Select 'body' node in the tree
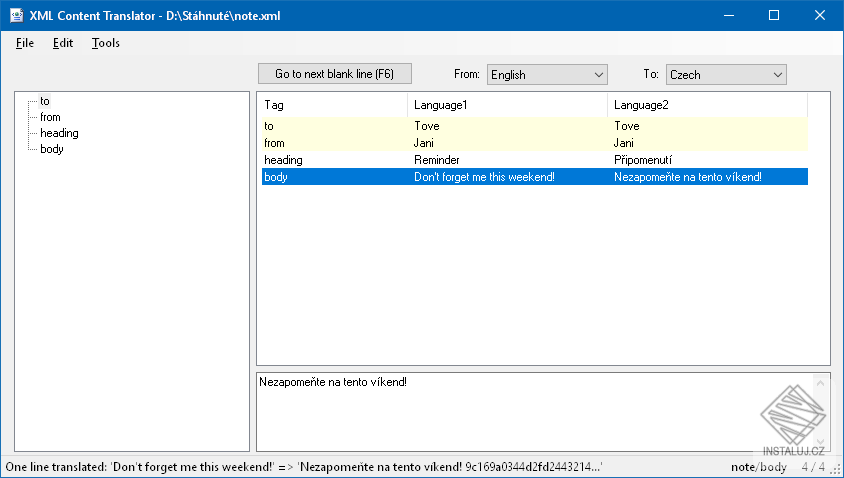Viewport: 844px width, 478px height. coord(52,149)
